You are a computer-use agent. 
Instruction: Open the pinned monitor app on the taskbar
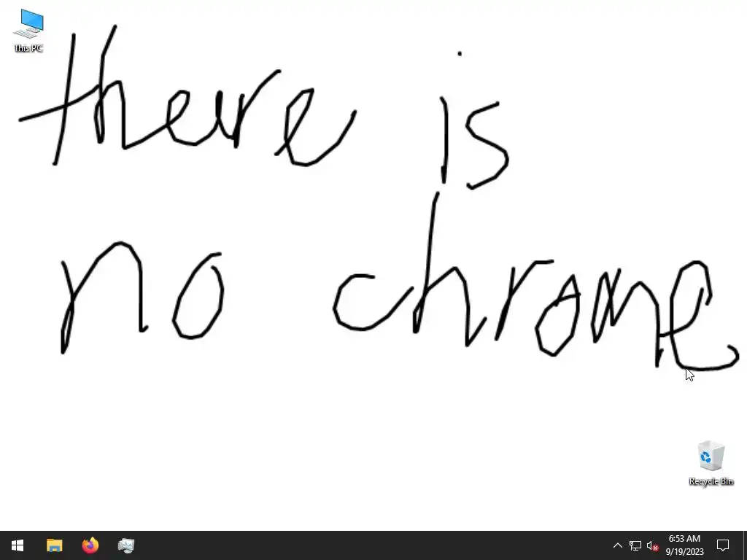pyautogui.click(x=125, y=545)
